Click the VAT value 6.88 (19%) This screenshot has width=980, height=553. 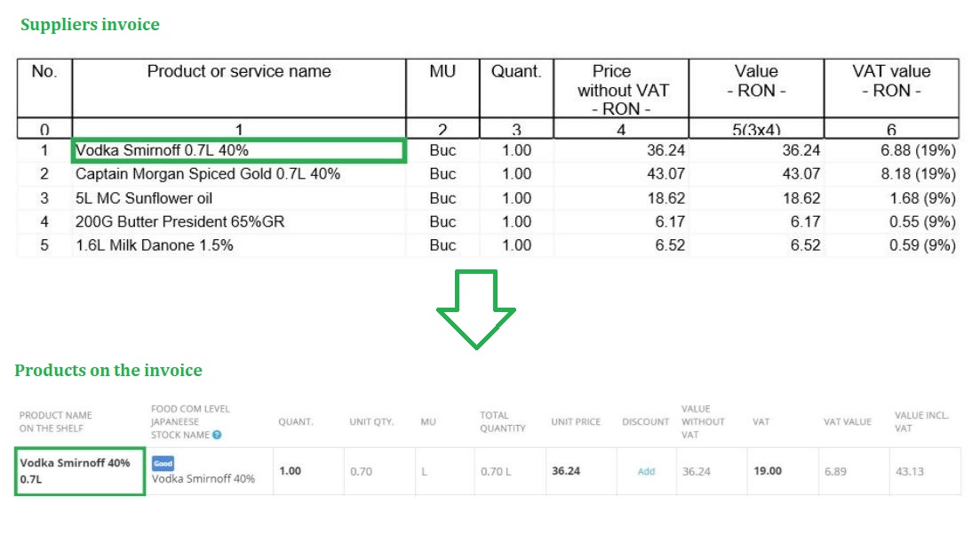(918, 150)
